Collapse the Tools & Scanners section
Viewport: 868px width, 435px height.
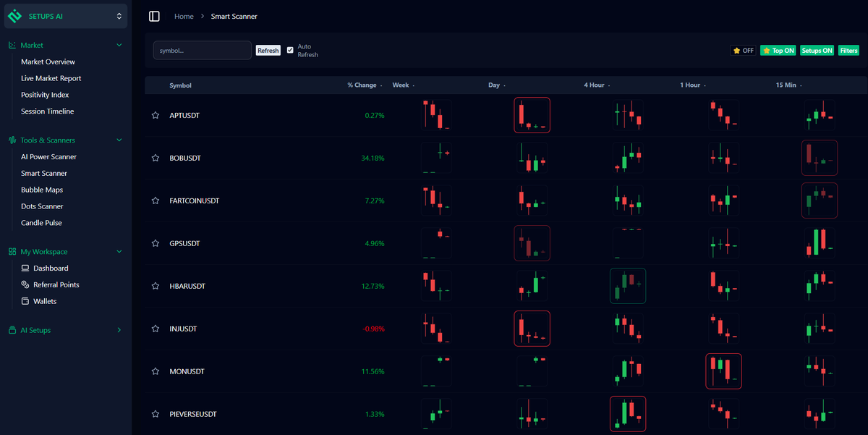click(119, 140)
